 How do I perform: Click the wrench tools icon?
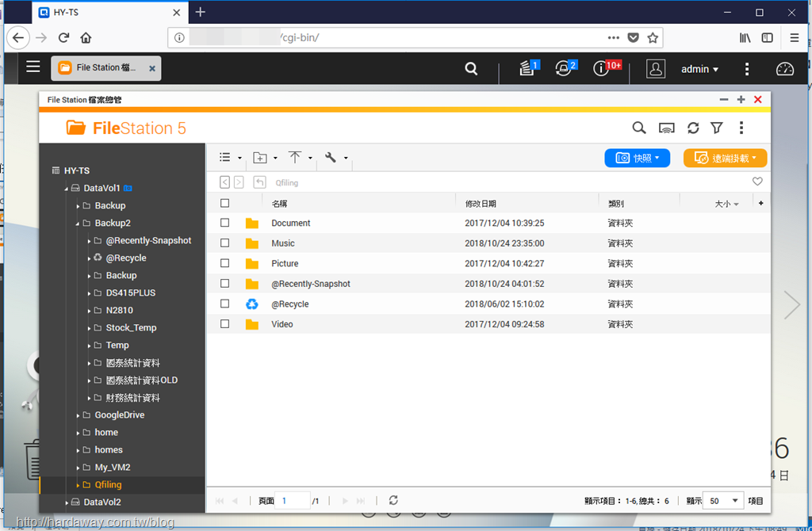(331, 158)
